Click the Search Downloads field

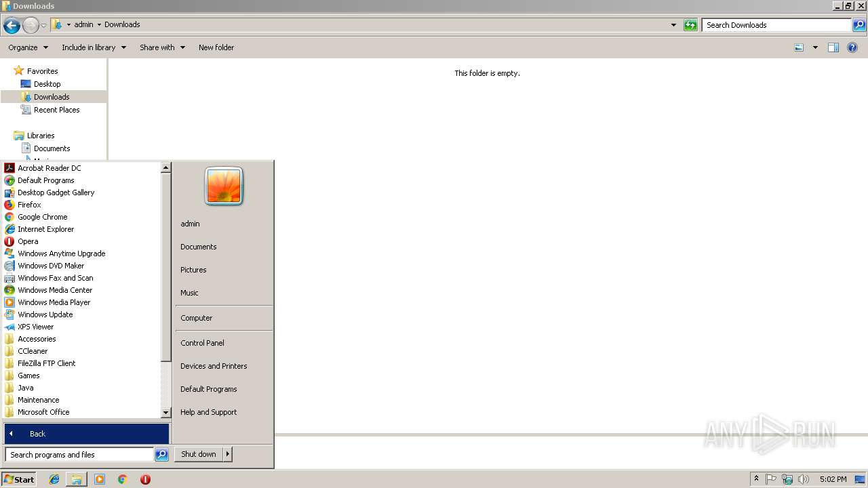point(776,25)
